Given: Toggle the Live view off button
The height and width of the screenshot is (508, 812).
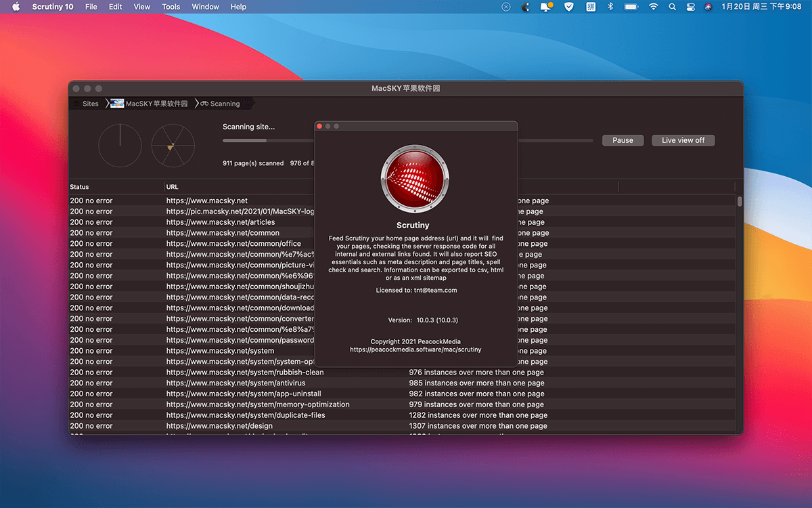Looking at the screenshot, I should 683,140.
